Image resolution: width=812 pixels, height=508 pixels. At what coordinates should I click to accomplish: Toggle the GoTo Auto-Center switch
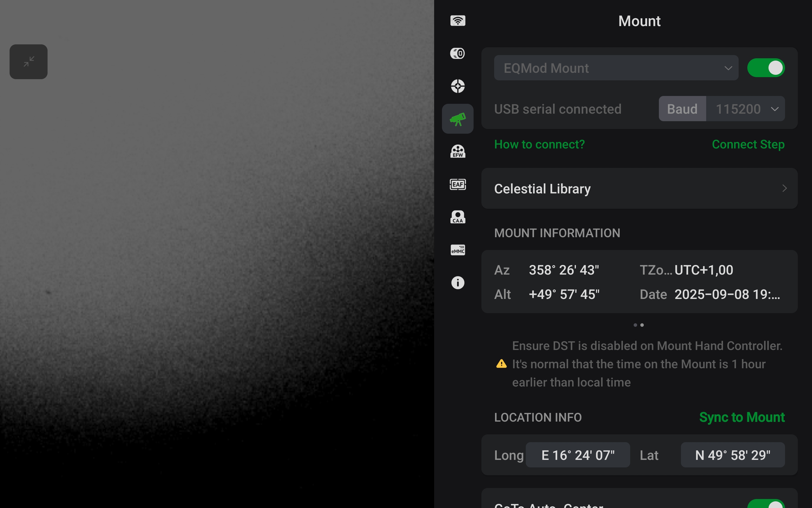(x=766, y=504)
